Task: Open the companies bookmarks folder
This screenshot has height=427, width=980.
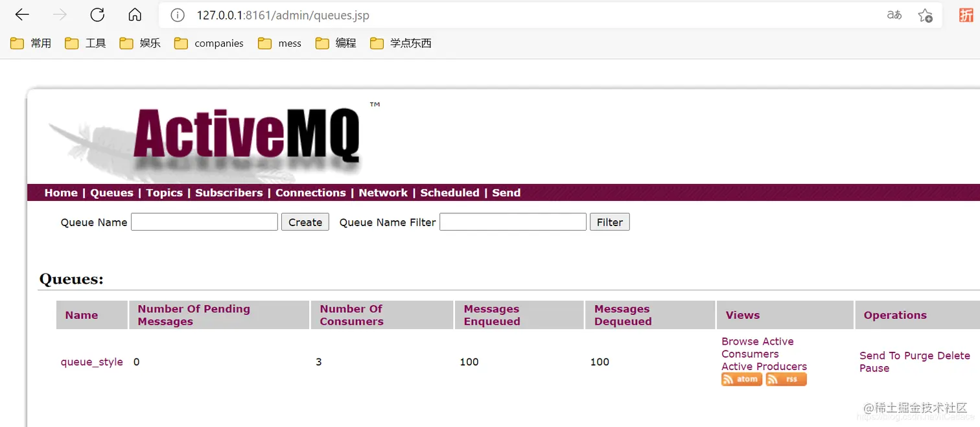Action: click(x=209, y=43)
